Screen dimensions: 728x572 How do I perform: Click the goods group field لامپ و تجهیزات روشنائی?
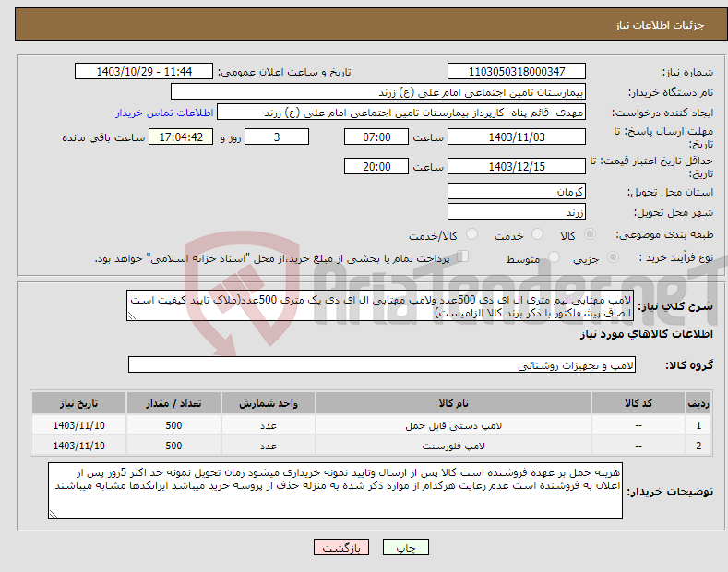coord(382,365)
